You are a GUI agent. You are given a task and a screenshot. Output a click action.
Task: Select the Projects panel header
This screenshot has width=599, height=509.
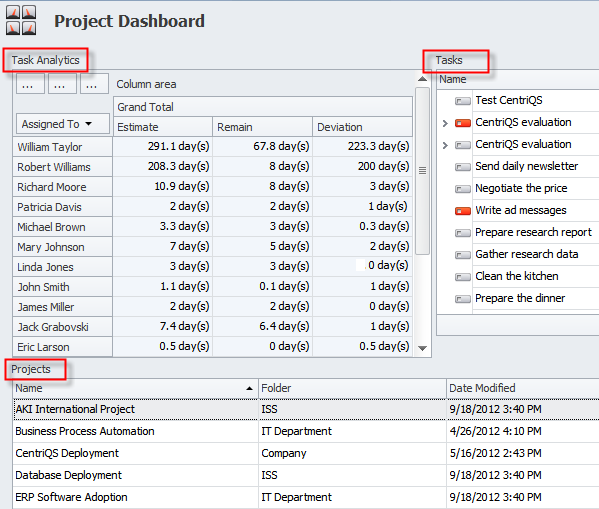click(x=31, y=369)
